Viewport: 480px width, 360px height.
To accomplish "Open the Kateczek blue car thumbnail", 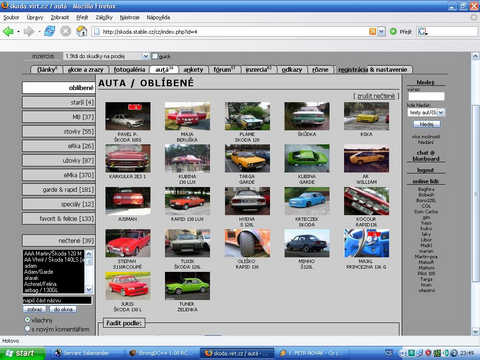I will pyautogui.click(x=307, y=201).
